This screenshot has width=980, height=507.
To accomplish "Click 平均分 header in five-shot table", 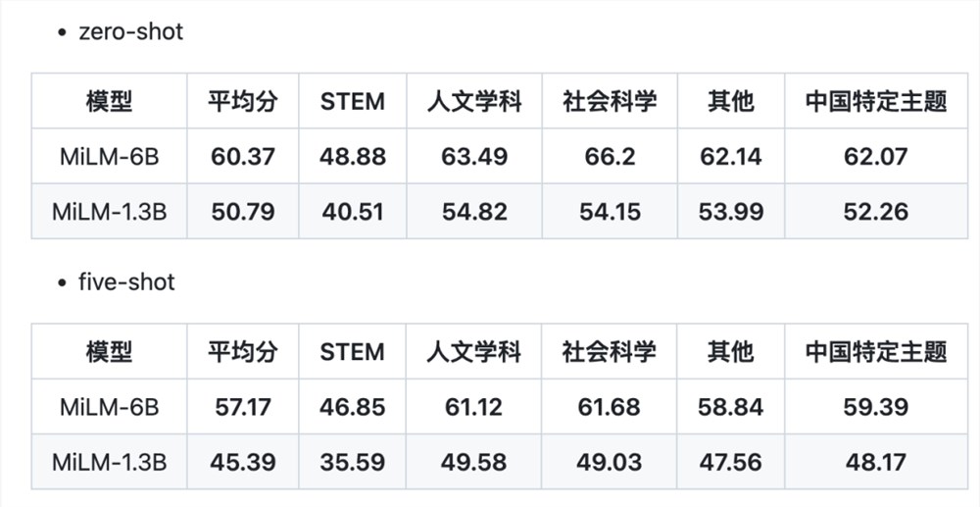I will click(242, 351).
